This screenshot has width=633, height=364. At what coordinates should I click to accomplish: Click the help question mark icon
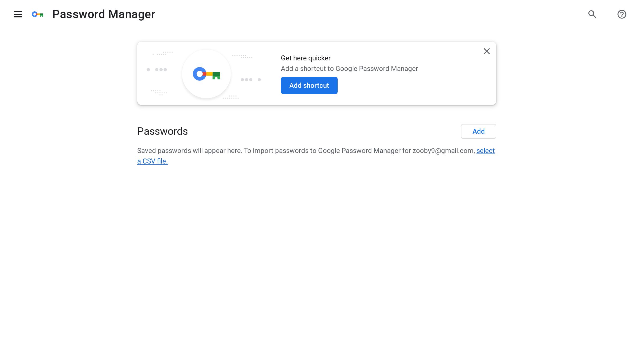pyautogui.click(x=622, y=14)
